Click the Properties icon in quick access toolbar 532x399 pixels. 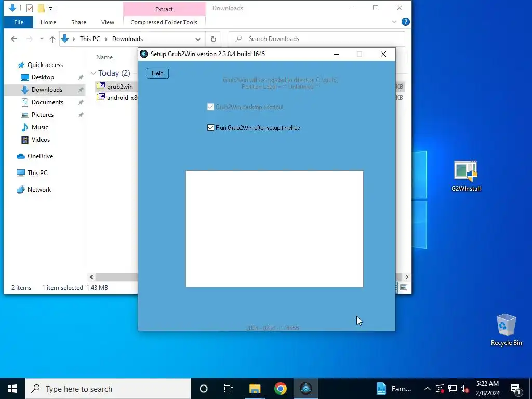pos(30,8)
